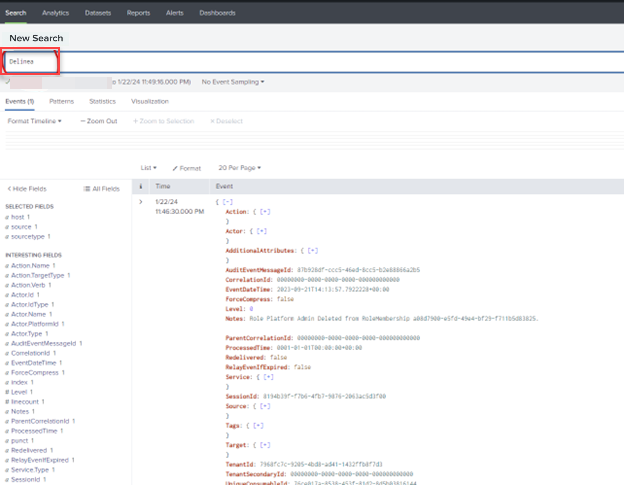The width and height of the screenshot is (624, 485).
Task: Open the All Fields list
Action: tap(101, 188)
